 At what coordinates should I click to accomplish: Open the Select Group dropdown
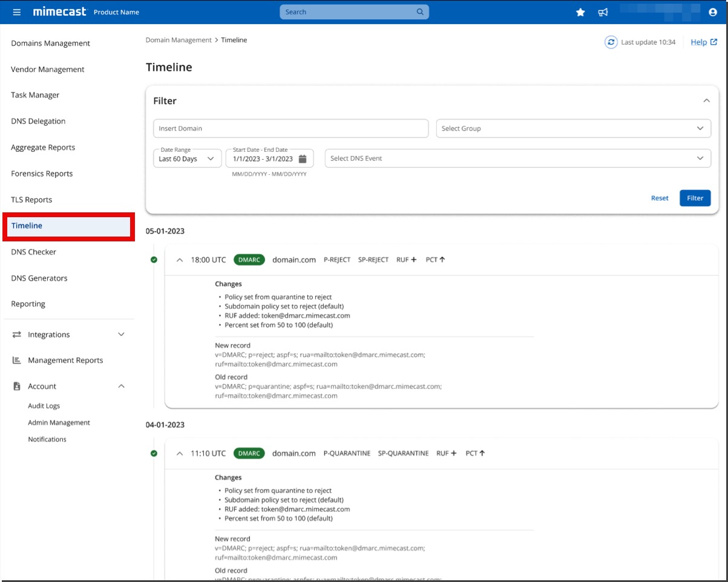[x=574, y=128]
